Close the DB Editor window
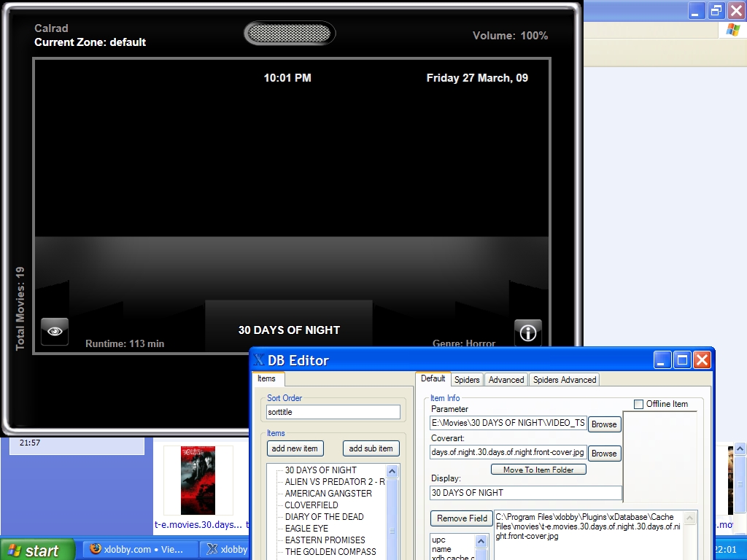Viewport: 747px width, 560px height. pyautogui.click(x=703, y=360)
